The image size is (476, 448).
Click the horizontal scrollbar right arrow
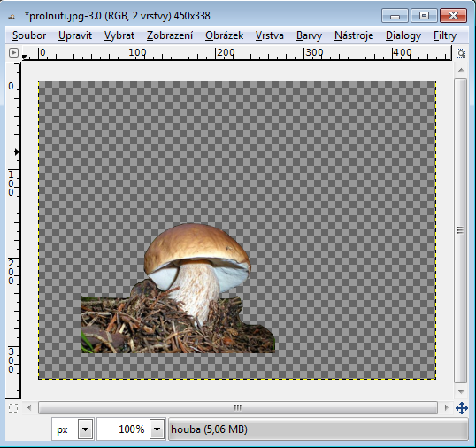[x=446, y=407]
